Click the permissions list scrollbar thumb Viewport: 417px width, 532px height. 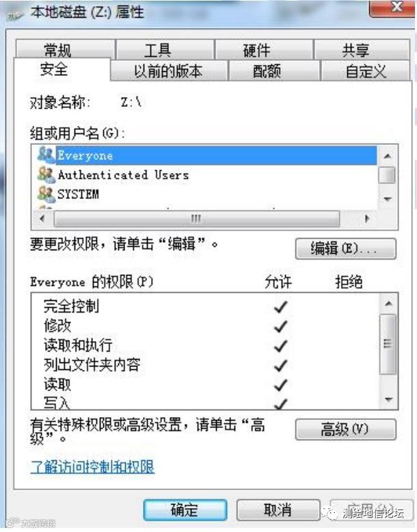click(x=388, y=344)
